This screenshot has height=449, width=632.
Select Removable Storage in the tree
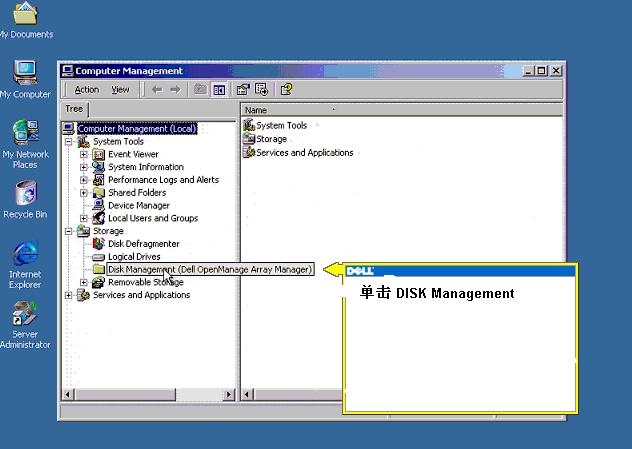click(x=146, y=282)
